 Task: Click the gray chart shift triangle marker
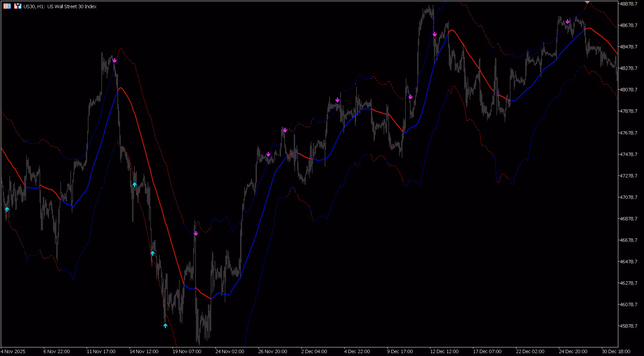pyautogui.click(x=587, y=2)
